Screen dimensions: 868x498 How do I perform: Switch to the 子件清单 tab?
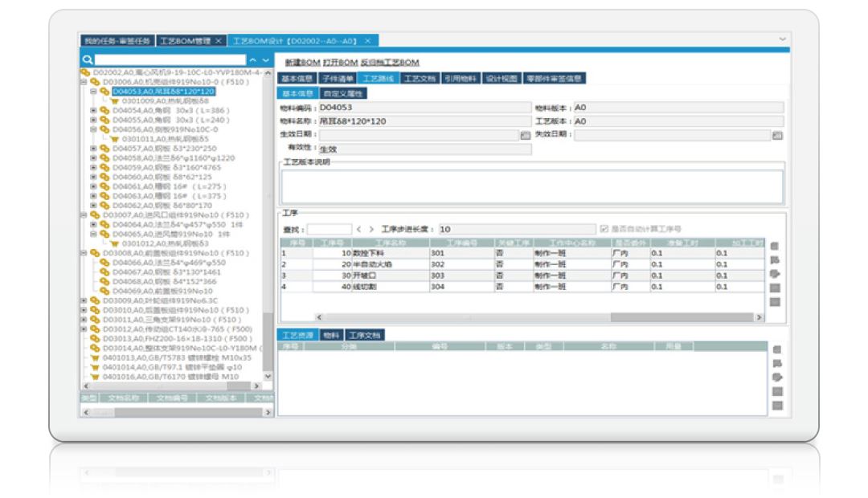[337, 79]
